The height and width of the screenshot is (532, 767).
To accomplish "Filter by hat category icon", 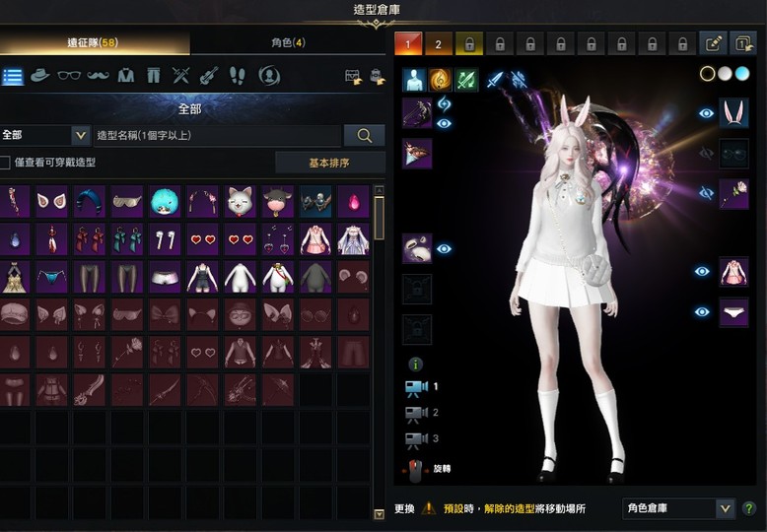I will coord(40,75).
